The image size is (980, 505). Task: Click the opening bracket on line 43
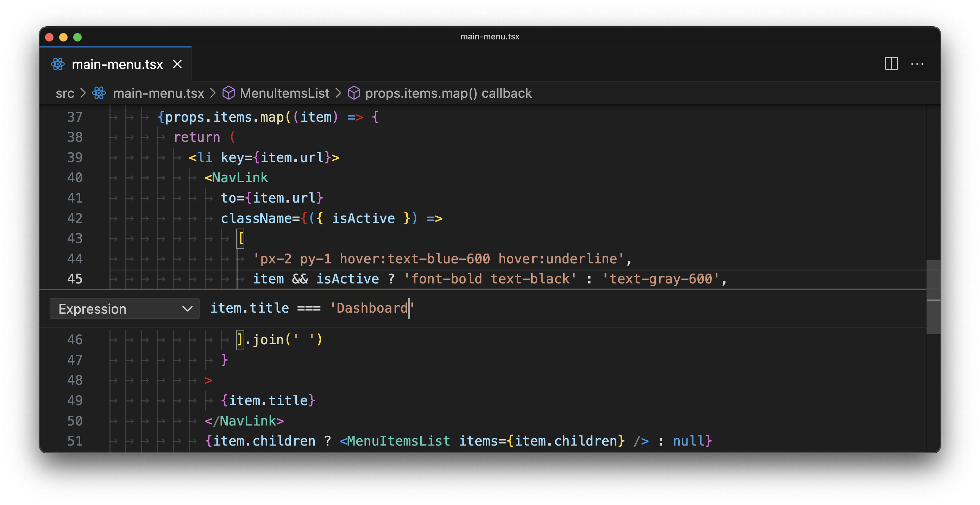tap(240, 239)
